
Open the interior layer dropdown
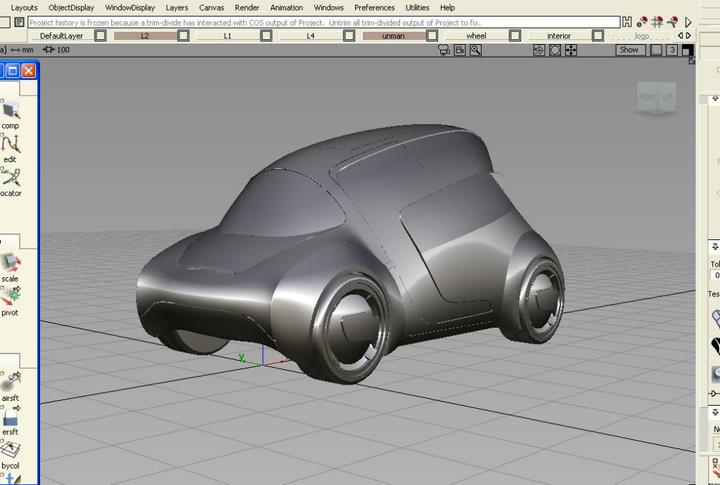coord(559,35)
